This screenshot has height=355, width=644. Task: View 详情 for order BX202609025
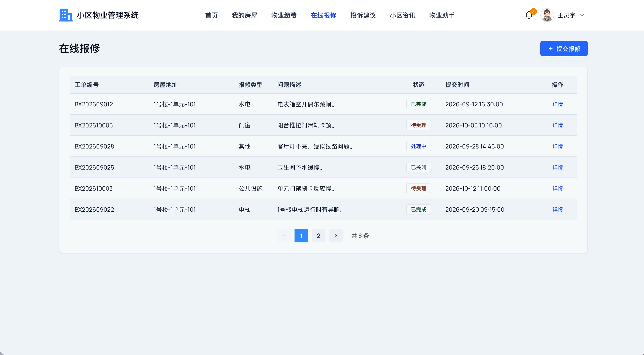(x=557, y=167)
